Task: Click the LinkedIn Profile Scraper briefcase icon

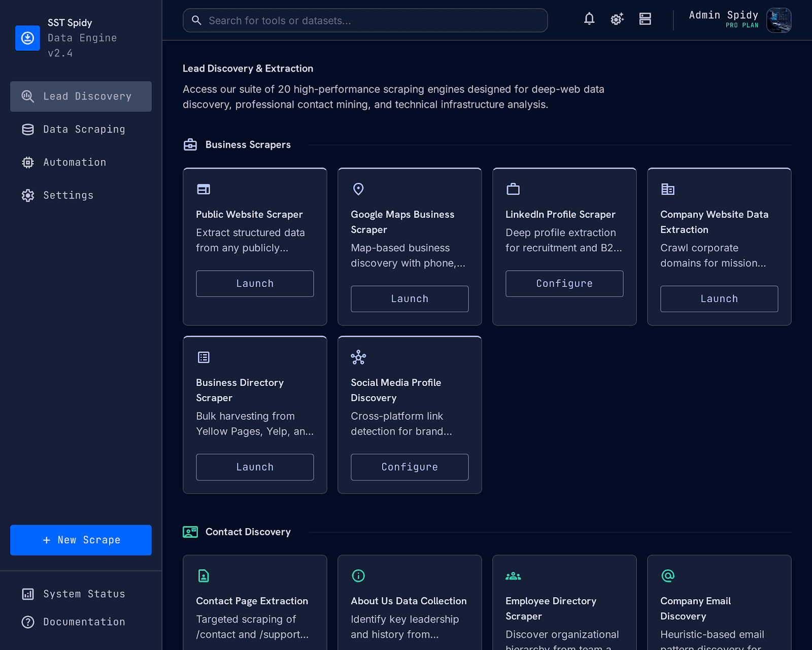Action: (513, 189)
